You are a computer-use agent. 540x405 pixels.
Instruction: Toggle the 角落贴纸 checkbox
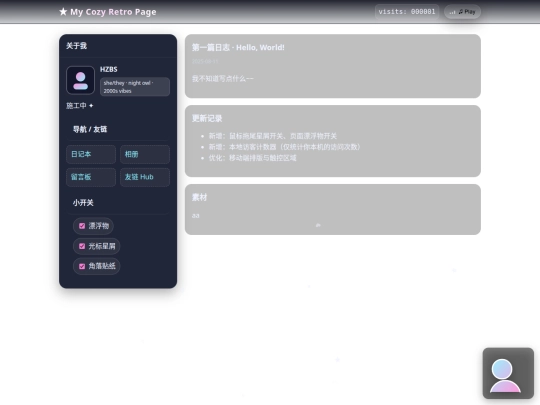(82, 266)
